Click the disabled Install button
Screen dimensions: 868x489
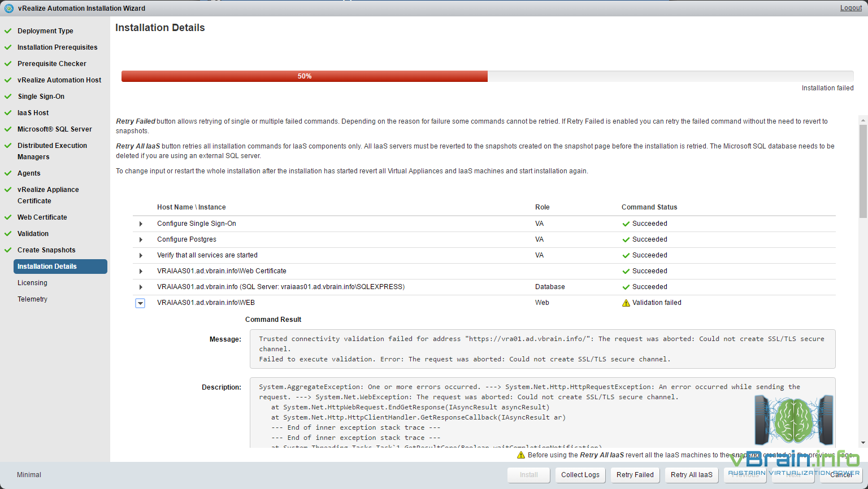coord(529,475)
